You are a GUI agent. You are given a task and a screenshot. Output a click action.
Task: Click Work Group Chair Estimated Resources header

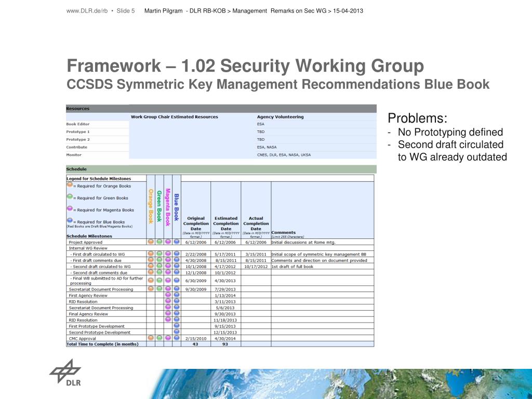tap(175, 117)
